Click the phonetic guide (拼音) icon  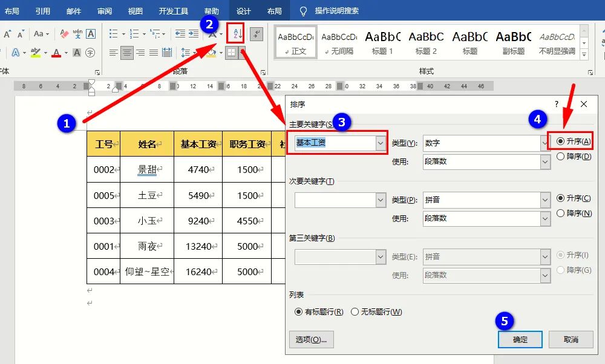click(78, 34)
